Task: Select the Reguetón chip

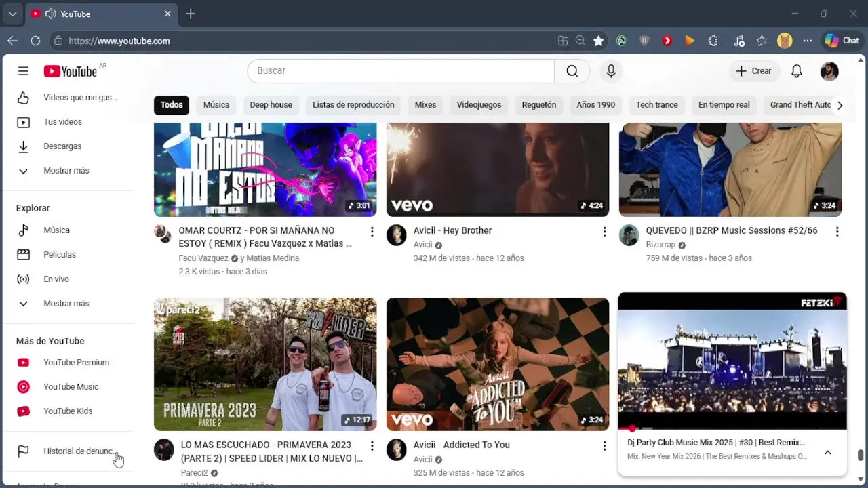Action: point(539,105)
